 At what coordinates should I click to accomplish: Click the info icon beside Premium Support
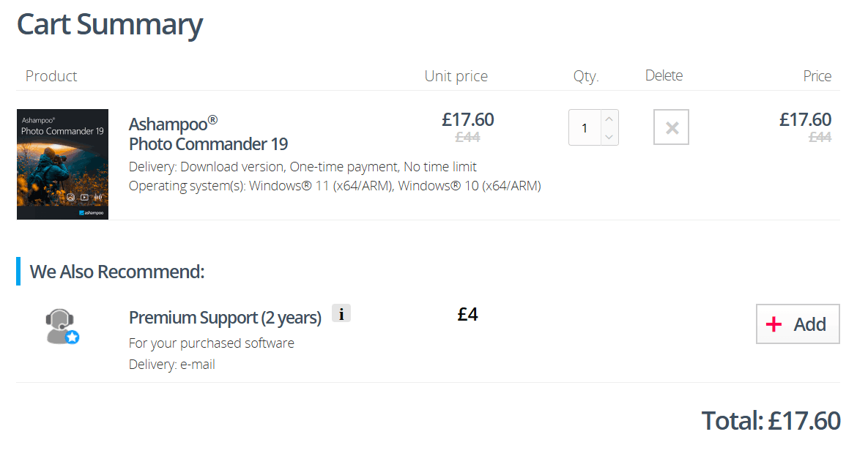tap(341, 314)
